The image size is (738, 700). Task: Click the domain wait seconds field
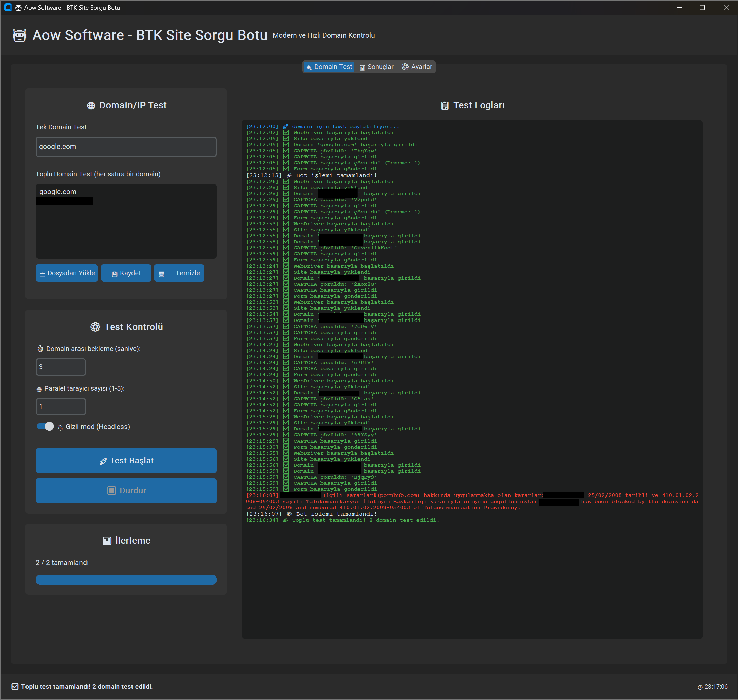[x=60, y=367]
